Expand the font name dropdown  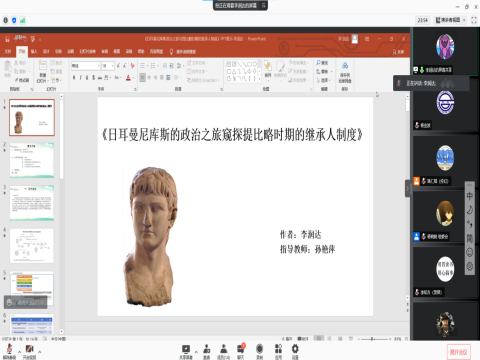(99, 66)
